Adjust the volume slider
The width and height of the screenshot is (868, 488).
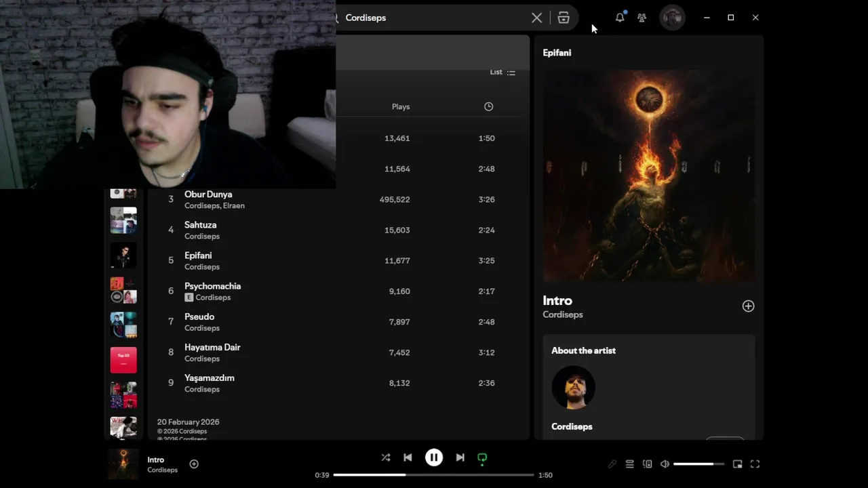[698, 464]
